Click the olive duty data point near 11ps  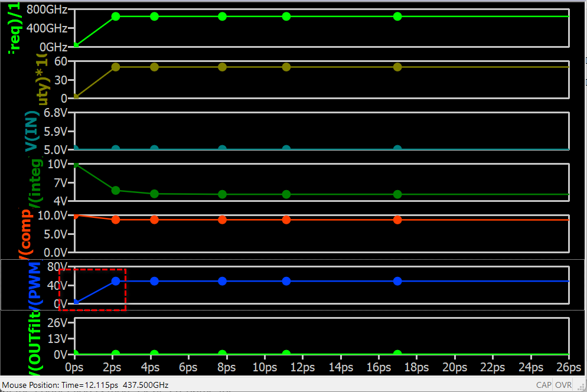pyautogui.click(x=286, y=67)
